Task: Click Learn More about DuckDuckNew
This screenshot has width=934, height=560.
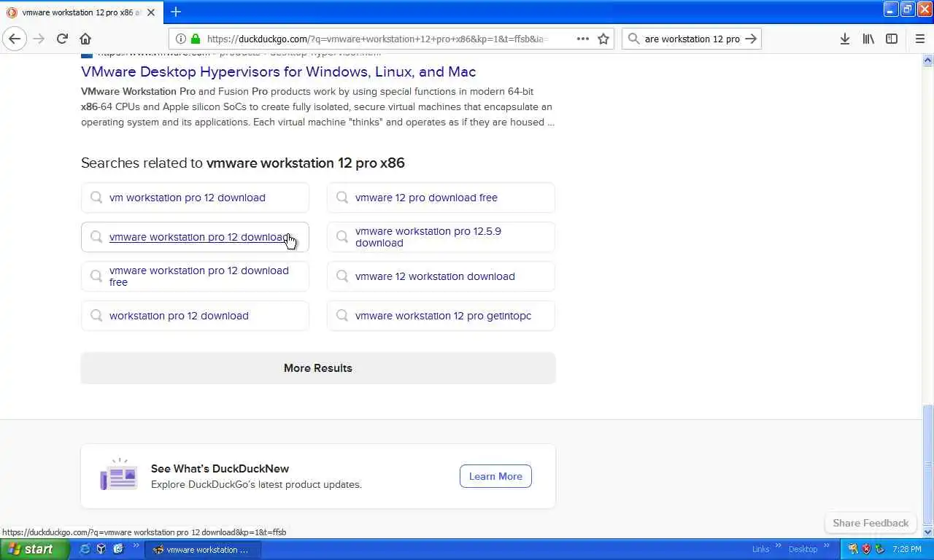Action: pyautogui.click(x=495, y=476)
